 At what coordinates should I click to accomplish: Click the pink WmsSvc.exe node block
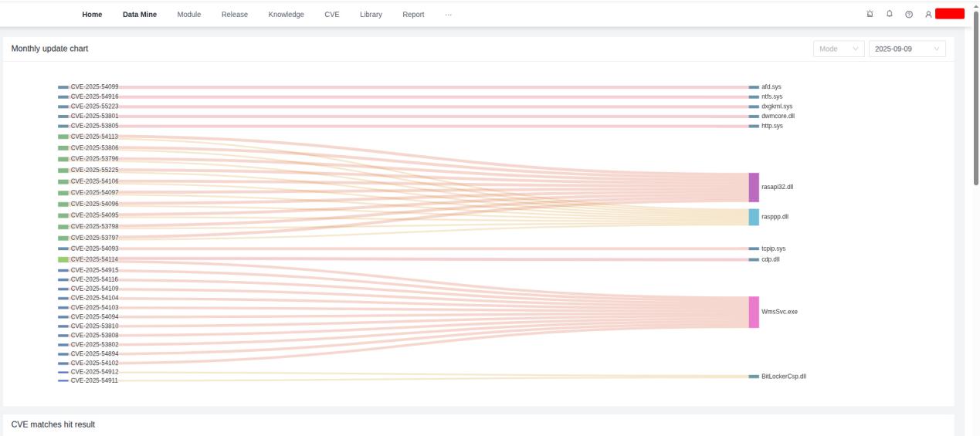pos(754,312)
